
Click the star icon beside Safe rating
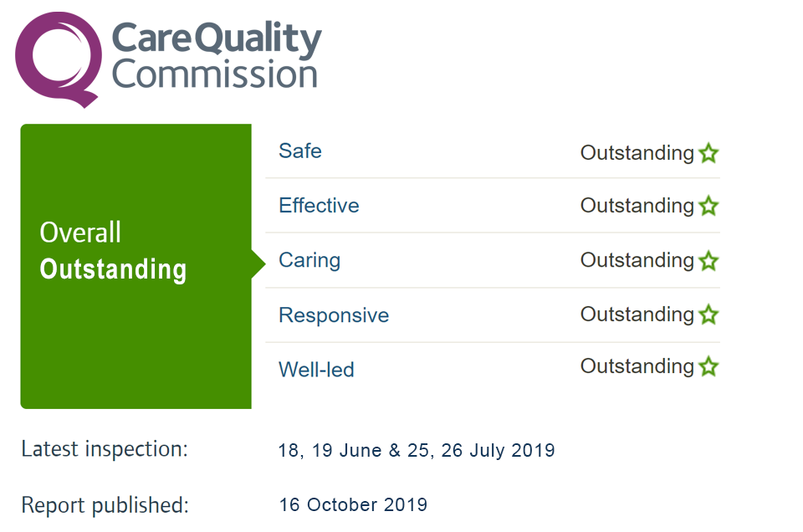(x=708, y=152)
